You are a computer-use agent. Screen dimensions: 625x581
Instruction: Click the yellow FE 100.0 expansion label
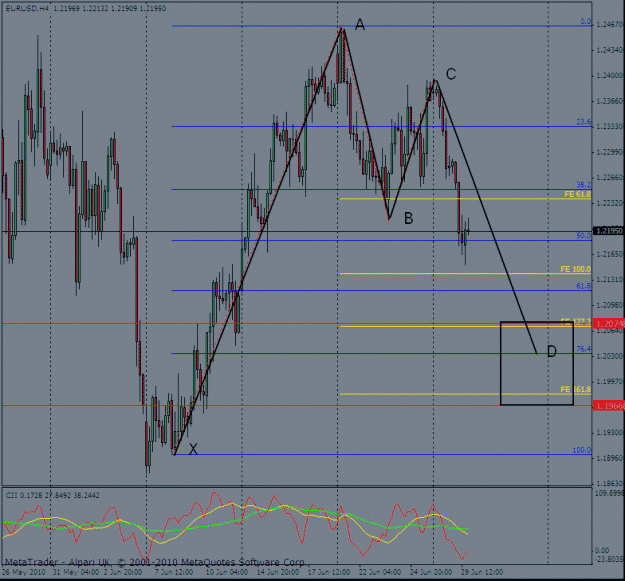(576, 269)
